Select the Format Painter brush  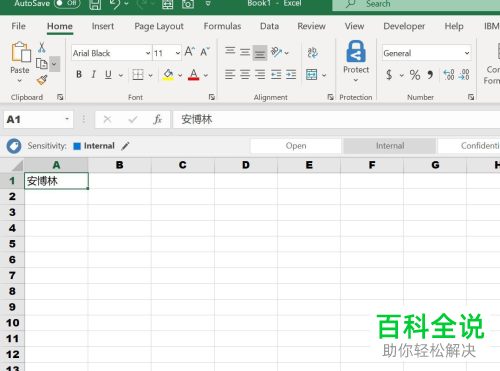click(x=42, y=80)
